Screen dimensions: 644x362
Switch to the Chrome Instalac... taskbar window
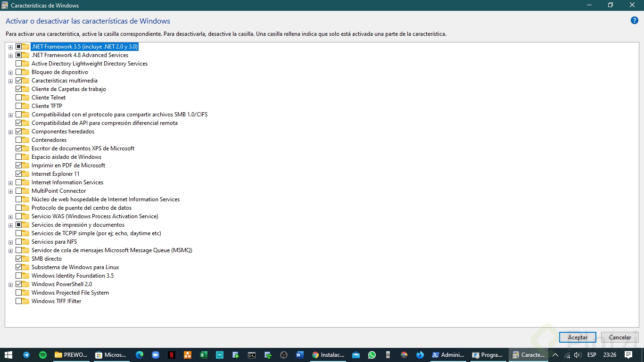pos(328,355)
